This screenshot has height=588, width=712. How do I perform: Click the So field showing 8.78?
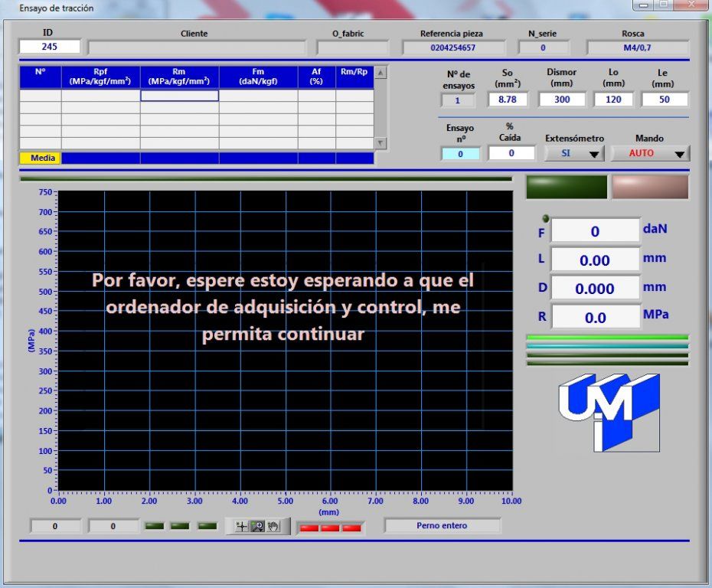tap(508, 100)
